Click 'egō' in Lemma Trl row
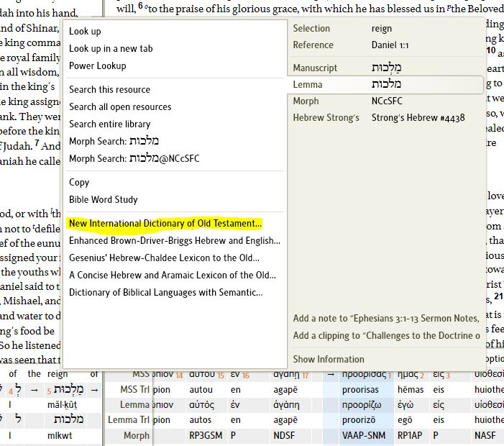 [405, 420]
